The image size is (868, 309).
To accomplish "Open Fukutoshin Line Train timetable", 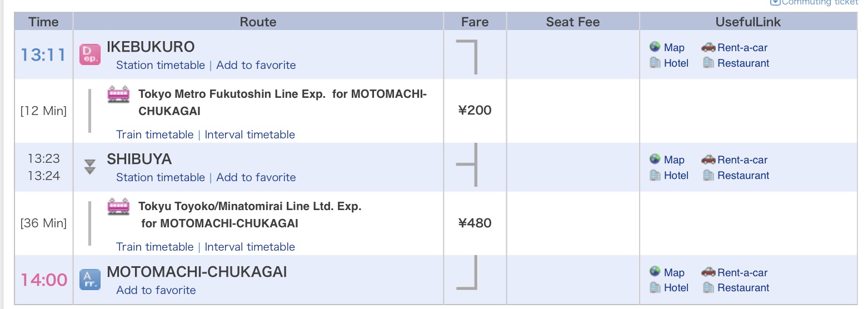I will pyautogui.click(x=155, y=134).
